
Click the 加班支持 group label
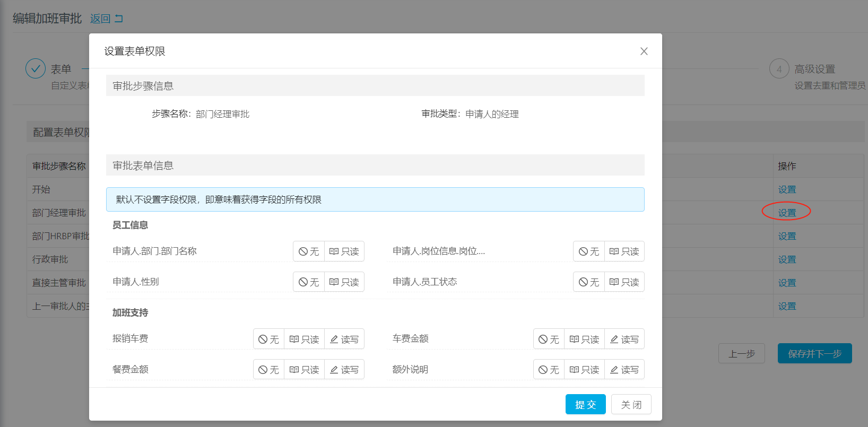point(130,312)
